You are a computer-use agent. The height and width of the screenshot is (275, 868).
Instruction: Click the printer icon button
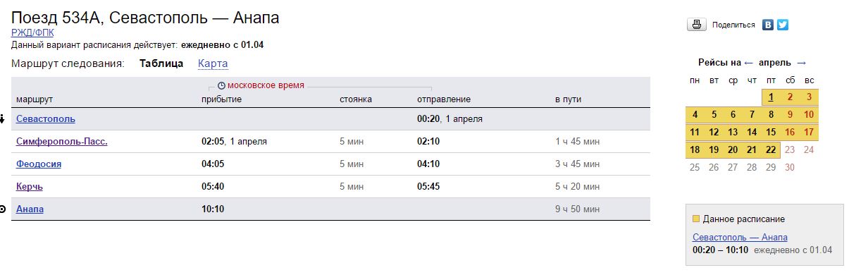tap(696, 25)
